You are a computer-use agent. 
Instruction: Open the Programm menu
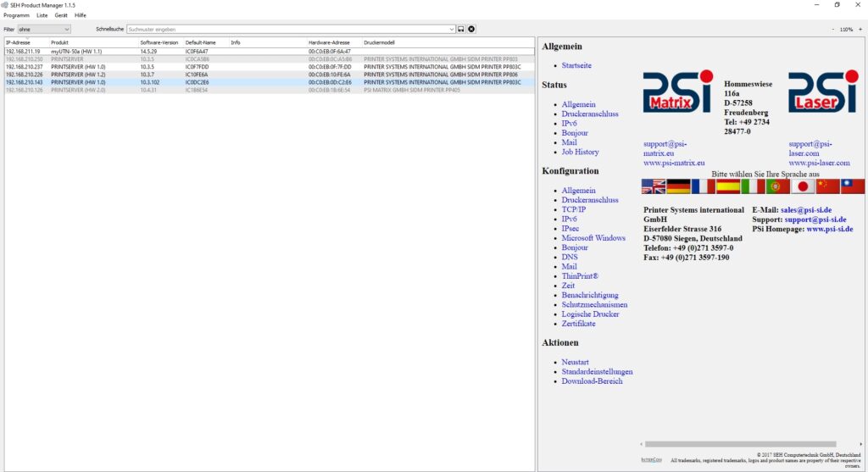16,15
